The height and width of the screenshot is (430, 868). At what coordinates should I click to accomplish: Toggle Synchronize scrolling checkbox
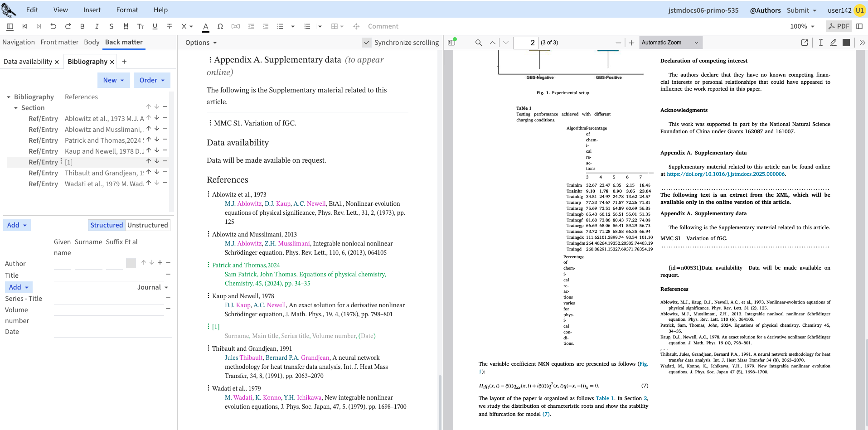[x=367, y=43]
